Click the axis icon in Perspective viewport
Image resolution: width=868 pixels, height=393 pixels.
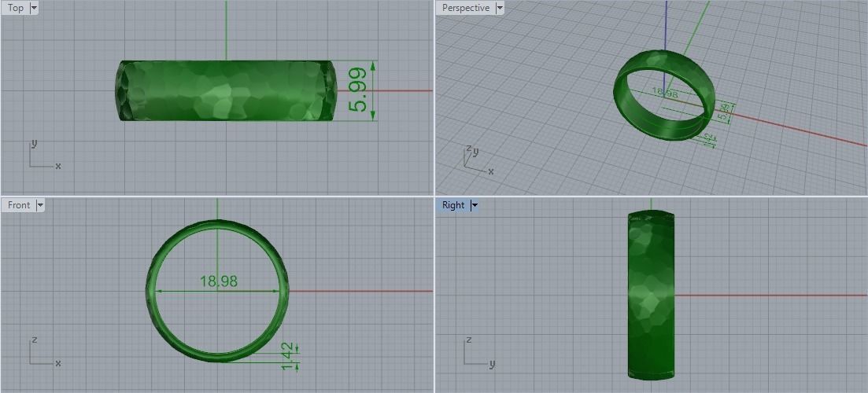[x=478, y=160]
